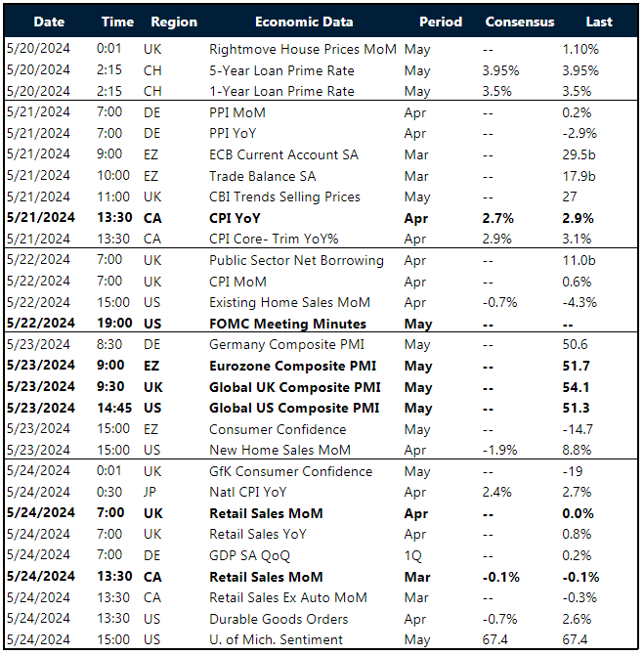The width and height of the screenshot is (644, 655).
Task: Click the Region column header
Action: point(174,22)
